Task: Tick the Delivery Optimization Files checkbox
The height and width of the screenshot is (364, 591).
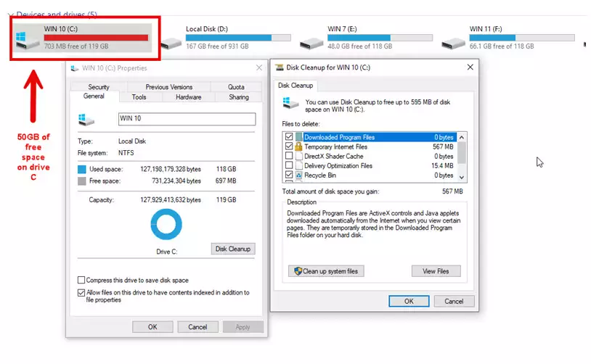Action: pyautogui.click(x=289, y=165)
